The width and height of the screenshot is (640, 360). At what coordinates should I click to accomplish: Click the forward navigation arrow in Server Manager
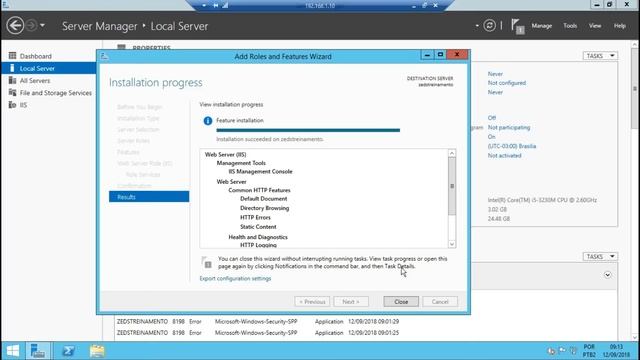click(x=31, y=26)
